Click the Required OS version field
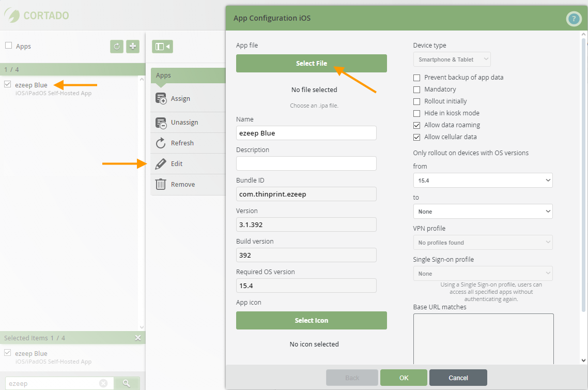The height and width of the screenshot is (390, 588). click(x=306, y=286)
